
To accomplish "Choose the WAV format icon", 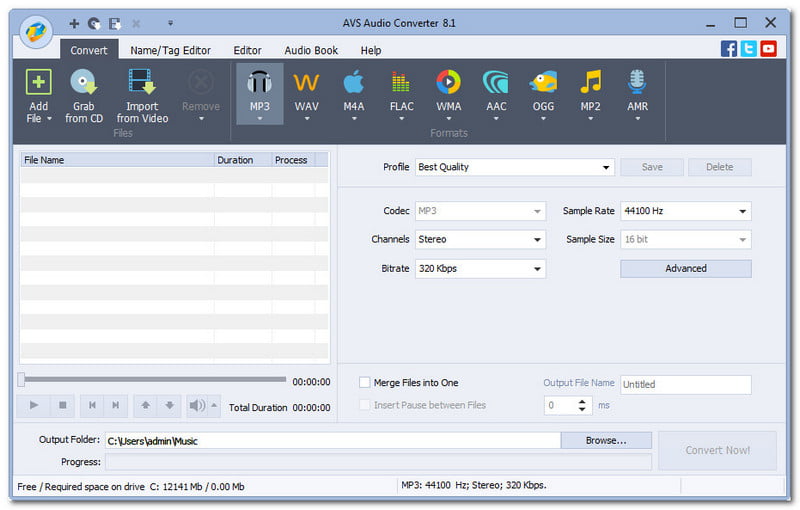I will point(306,84).
